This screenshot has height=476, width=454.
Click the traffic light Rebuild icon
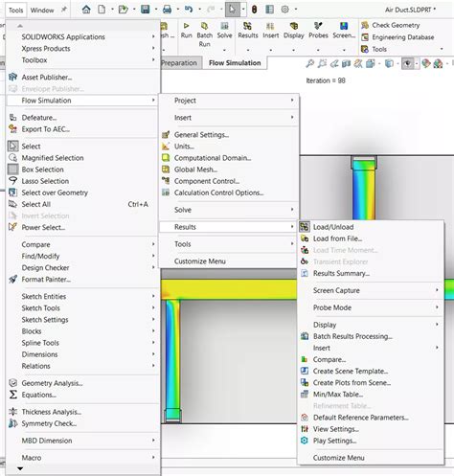click(254, 10)
